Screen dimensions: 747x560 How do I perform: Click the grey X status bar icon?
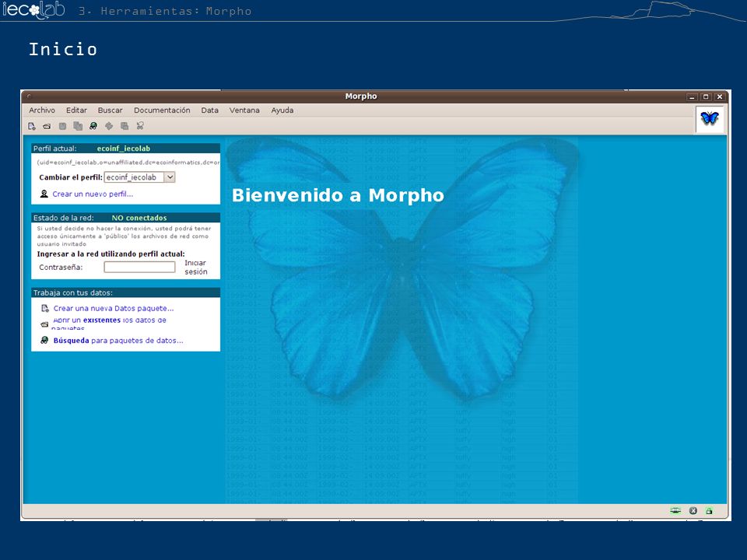click(x=693, y=510)
